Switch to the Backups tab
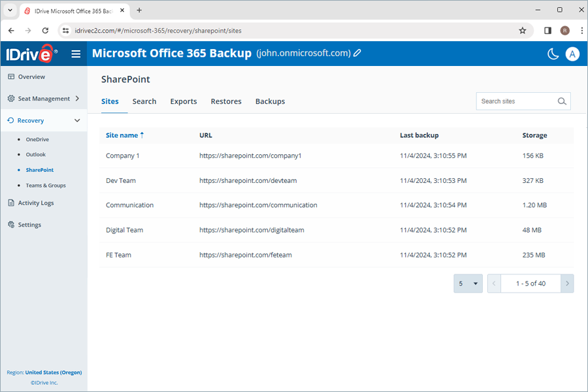This screenshot has height=392, width=588. pyautogui.click(x=270, y=102)
